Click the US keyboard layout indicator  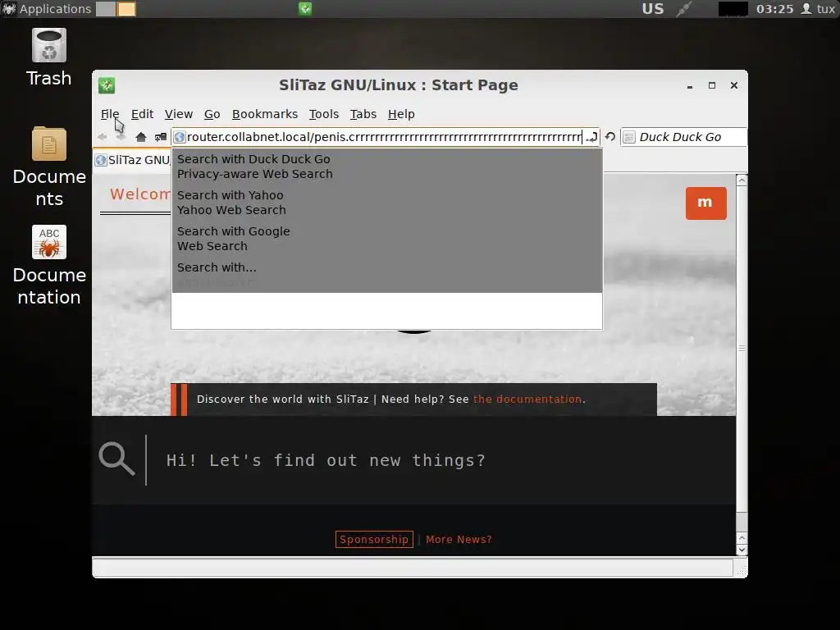[652, 8]
